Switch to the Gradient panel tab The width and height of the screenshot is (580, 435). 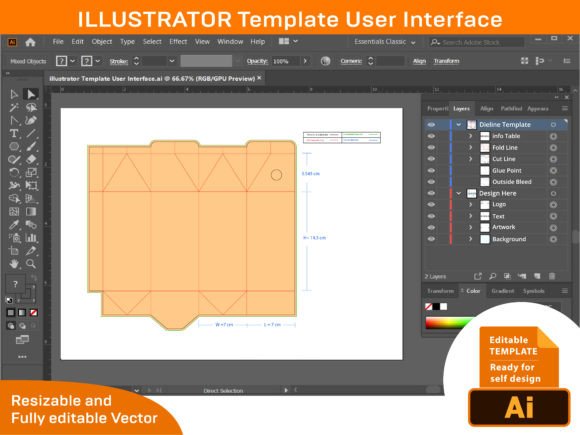(x=503, y=291)
